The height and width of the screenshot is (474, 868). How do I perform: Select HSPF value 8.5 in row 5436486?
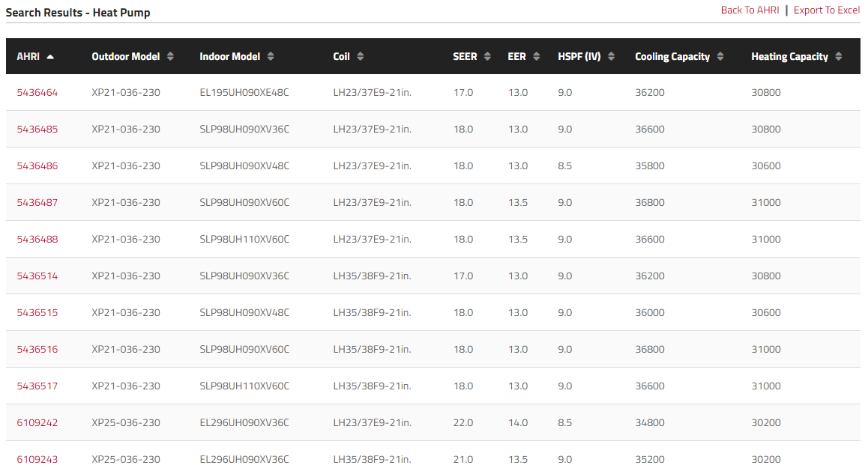(564, 166)
